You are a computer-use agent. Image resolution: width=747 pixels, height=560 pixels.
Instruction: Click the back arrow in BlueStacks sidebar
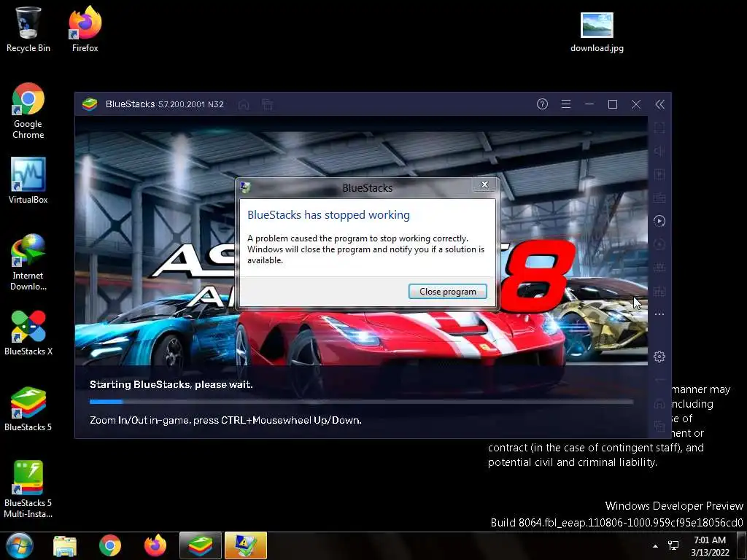coord(659,380)
